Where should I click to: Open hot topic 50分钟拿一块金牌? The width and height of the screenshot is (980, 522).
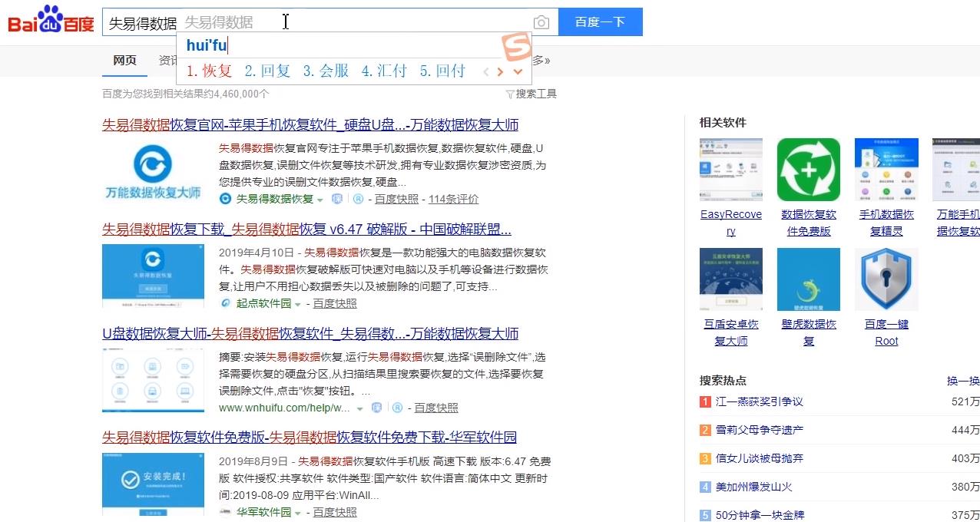(x=760, y=515)
